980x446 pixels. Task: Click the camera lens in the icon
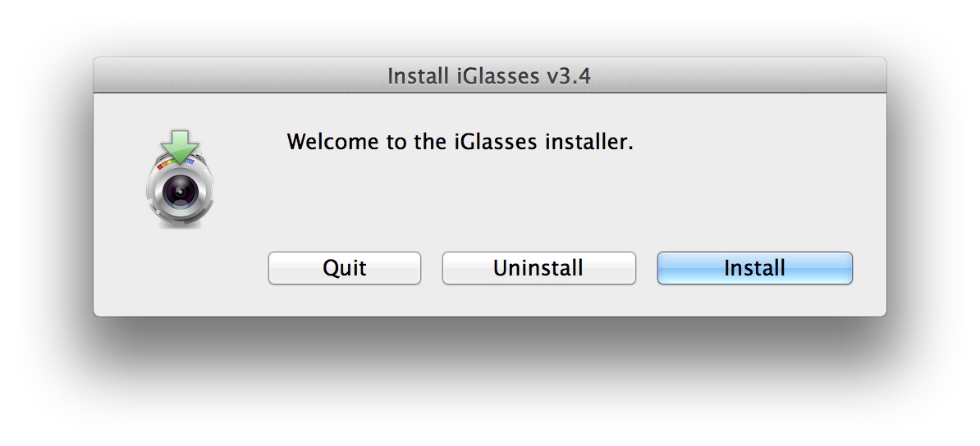tap(181, 190)
